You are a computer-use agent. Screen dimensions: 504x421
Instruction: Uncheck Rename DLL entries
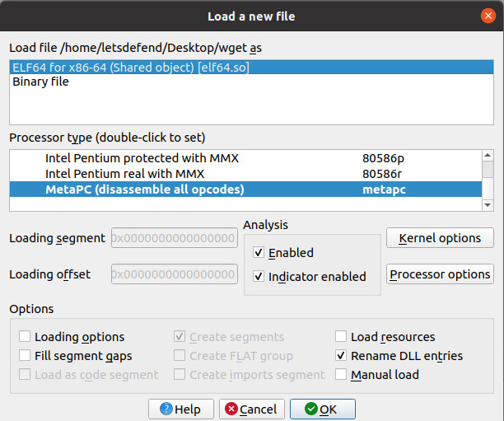(x=342, y=356)
